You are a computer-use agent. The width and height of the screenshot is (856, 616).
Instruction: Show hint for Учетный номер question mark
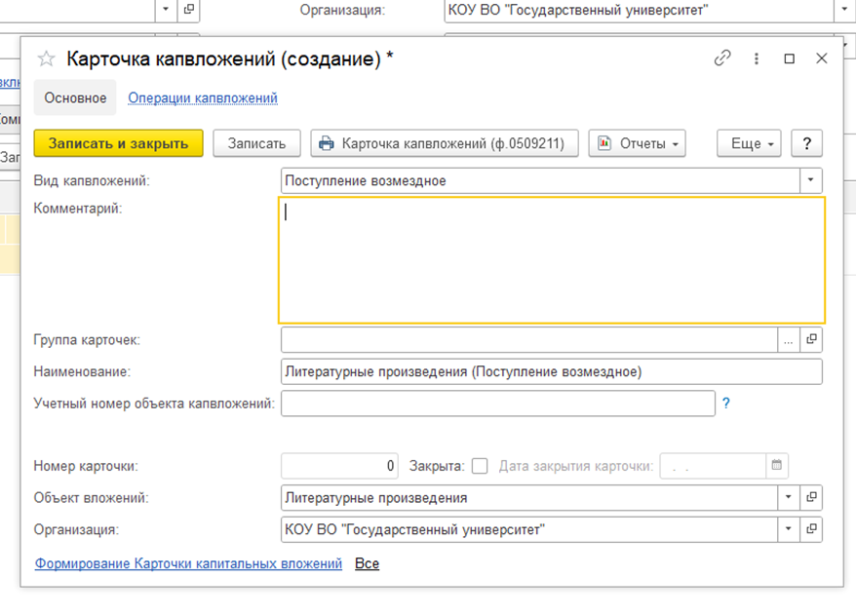[x=726, y=404]
